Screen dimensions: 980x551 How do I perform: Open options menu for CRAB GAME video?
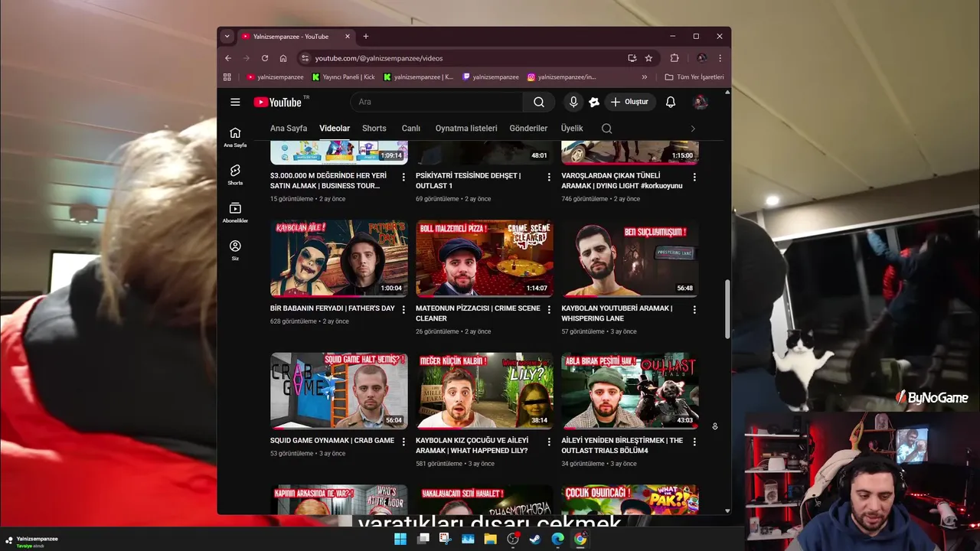403,442
